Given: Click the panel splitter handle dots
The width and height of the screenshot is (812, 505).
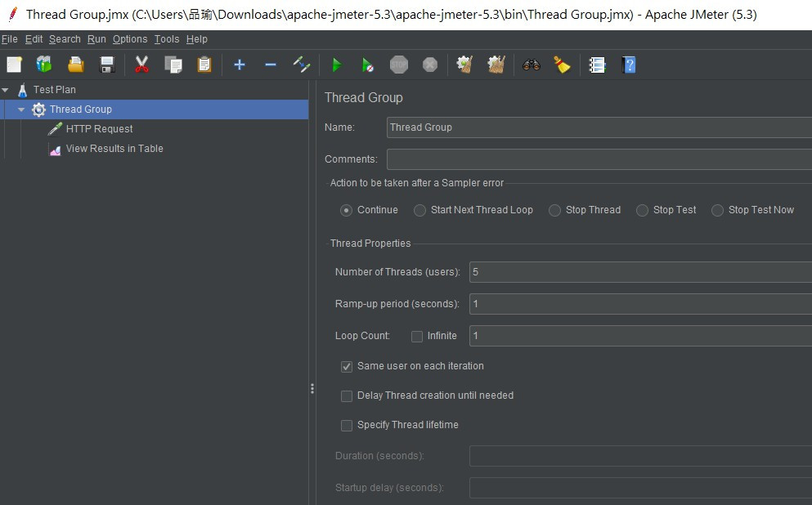Looking at the screenshot, I should pos(312,389).
